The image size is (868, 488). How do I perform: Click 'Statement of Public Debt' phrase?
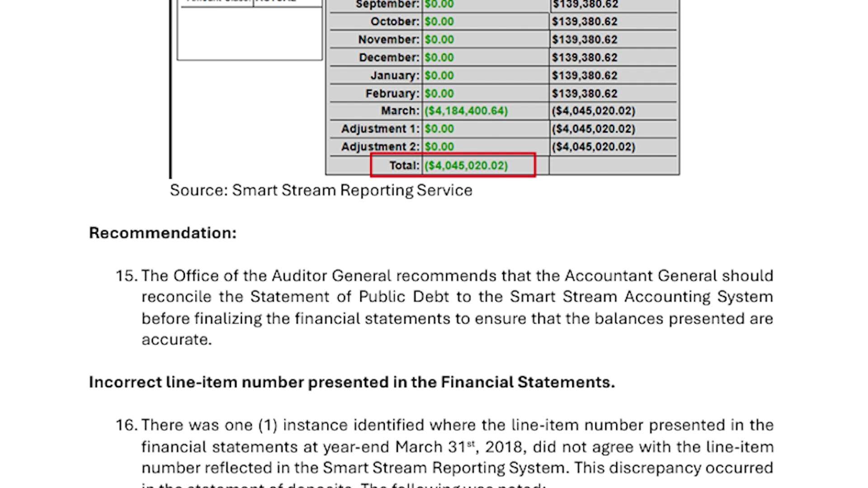[349, 297]
